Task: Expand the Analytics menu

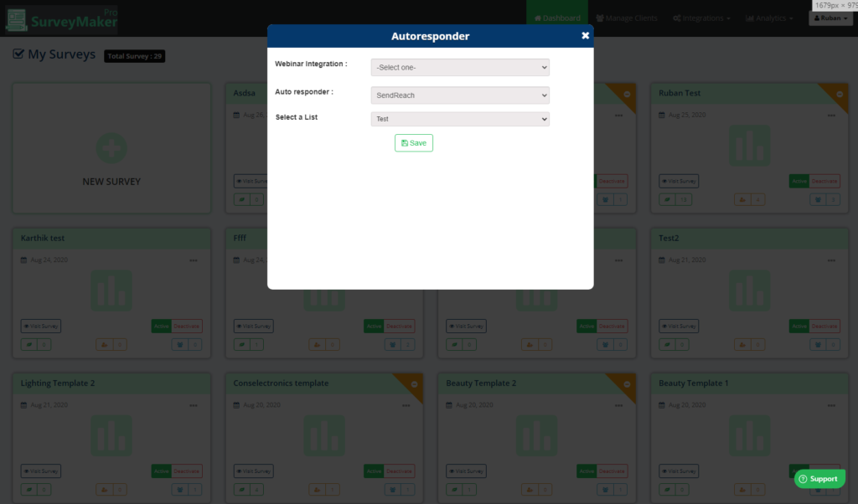Action: 769,18
